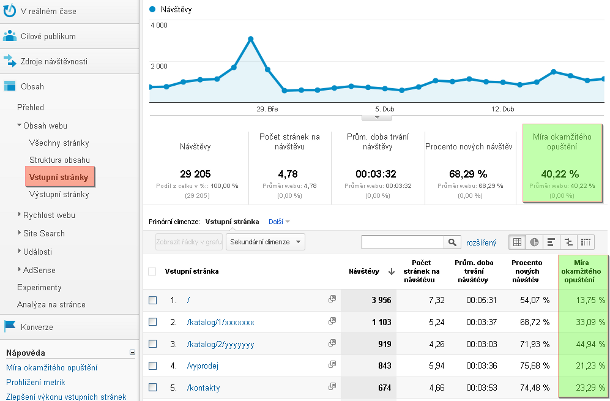
Task: Open /kontakty page external link icon
Action: point(332,387)
